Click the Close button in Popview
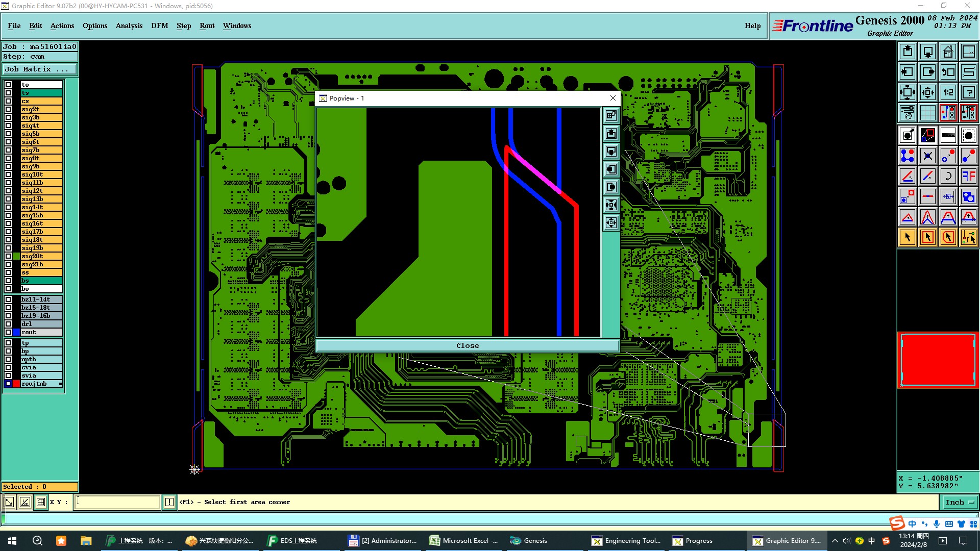 (467, 345)
